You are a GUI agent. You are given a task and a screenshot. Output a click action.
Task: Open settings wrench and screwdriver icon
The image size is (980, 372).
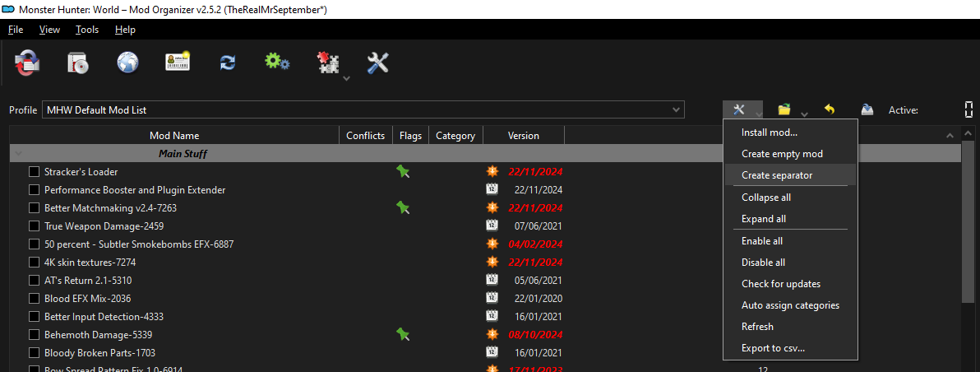pyautogui.click(x=377, y=63)
